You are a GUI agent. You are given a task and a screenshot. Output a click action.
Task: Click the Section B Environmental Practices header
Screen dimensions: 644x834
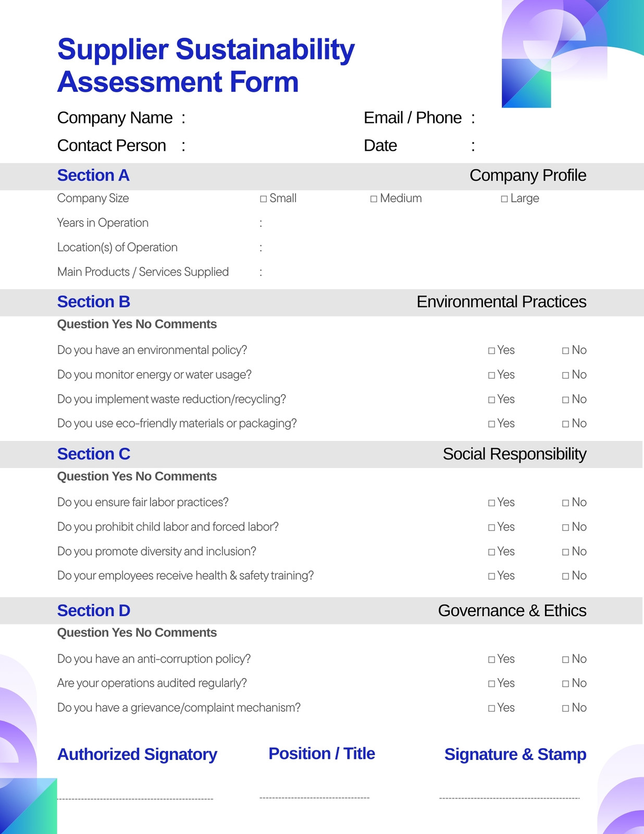(322, 302)
